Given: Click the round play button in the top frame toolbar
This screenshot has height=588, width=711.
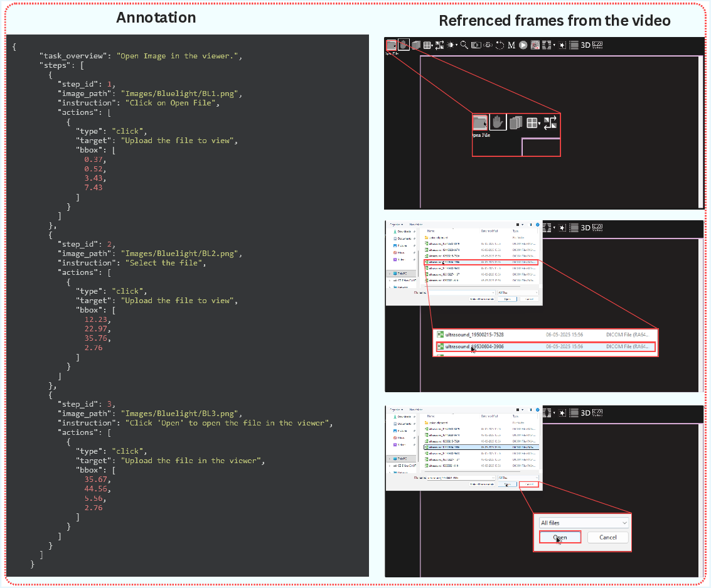Looking at the screenshot, I should pos(523,45).
